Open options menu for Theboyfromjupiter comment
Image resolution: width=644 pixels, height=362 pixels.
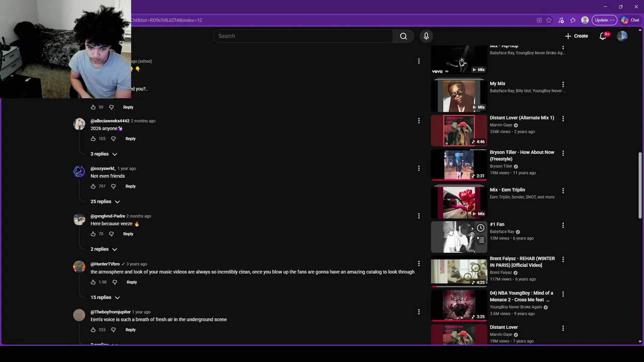pyautogui.click(x=419, y=312)
